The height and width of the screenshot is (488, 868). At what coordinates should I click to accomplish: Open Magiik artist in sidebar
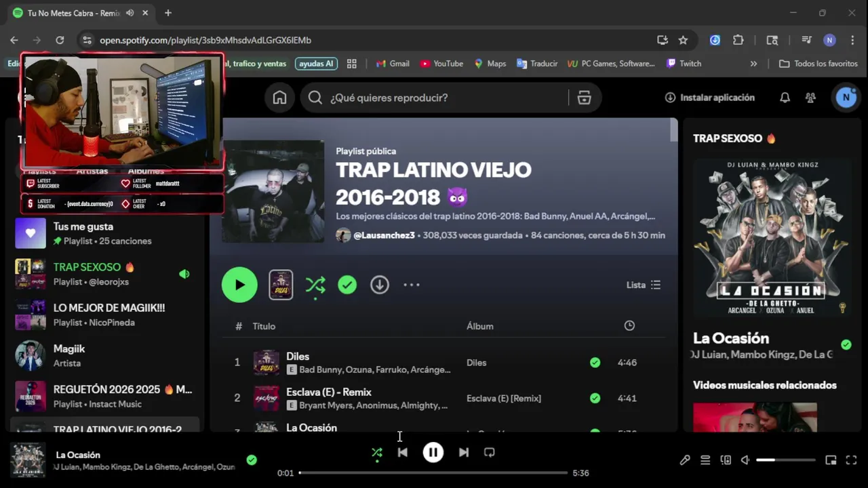tap(105, 355)
